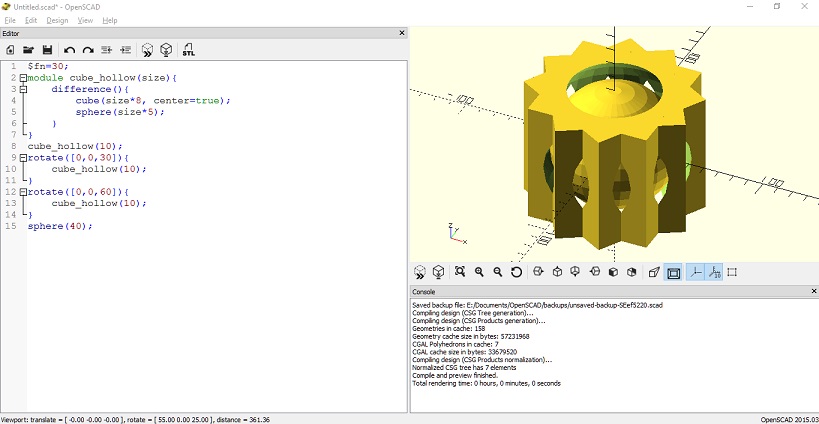Collapse the rotate([0,0,30]) block fold marker

[x=23, y=158]
